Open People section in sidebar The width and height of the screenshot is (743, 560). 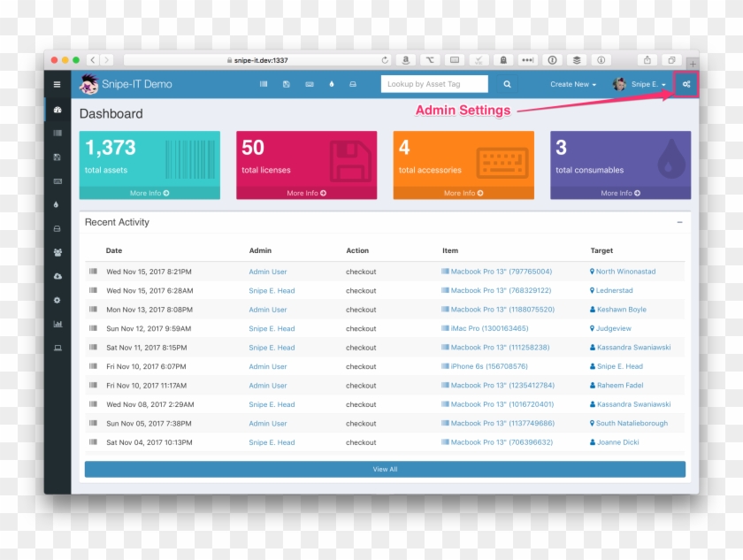click(x=57, y=252)
